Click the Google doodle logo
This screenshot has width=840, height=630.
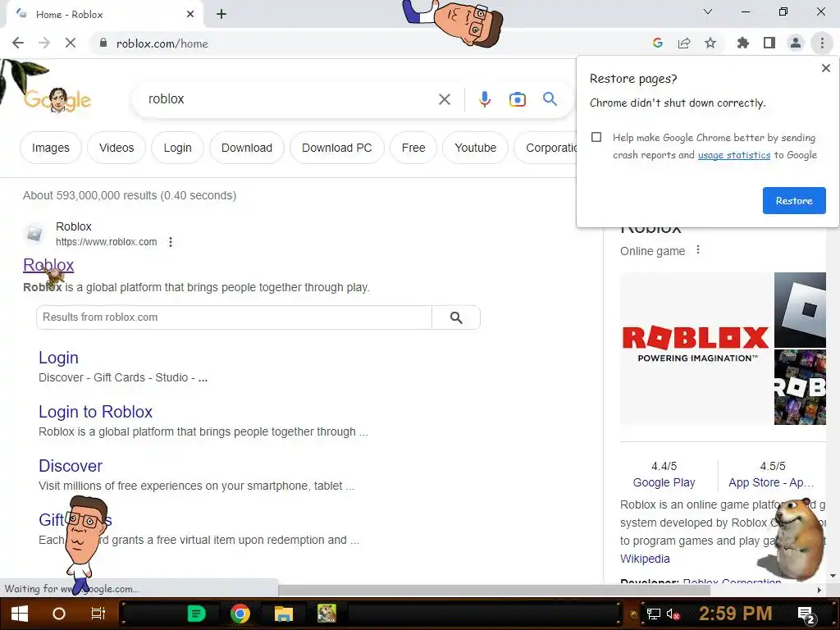click(57, 99)
